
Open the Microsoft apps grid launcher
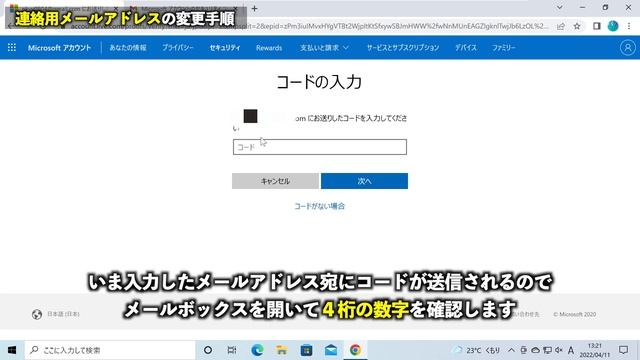(12, 48)
